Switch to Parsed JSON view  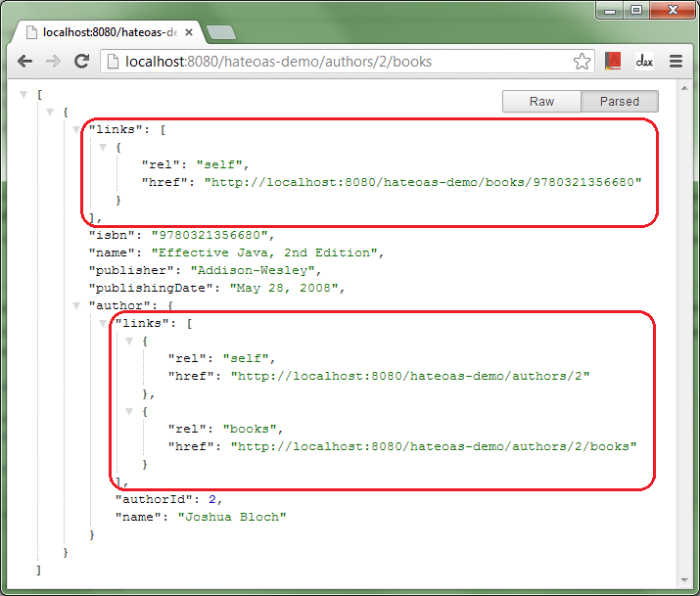click(x=619, y=101)
